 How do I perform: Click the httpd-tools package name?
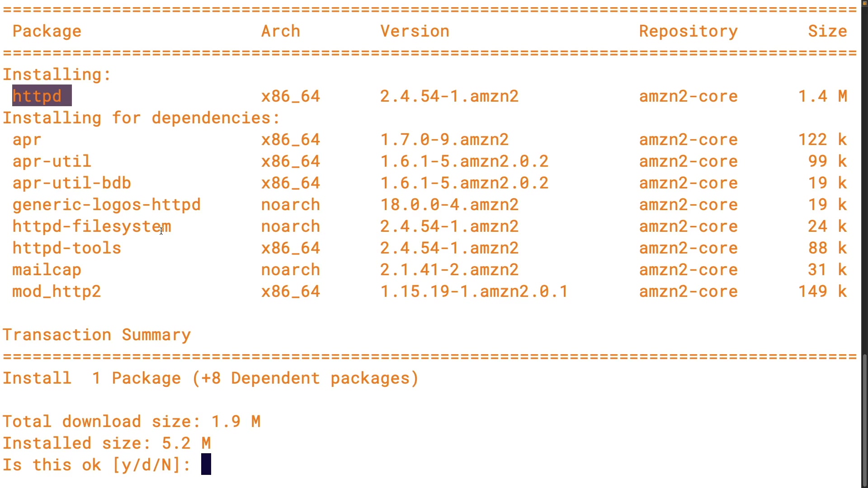[x=66, y=248]
